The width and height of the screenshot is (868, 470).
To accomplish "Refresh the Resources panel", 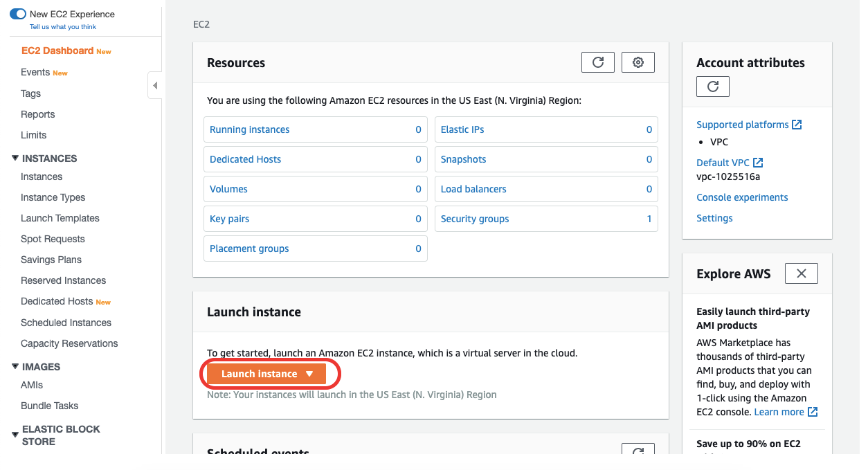I will (x=598, y=62).
